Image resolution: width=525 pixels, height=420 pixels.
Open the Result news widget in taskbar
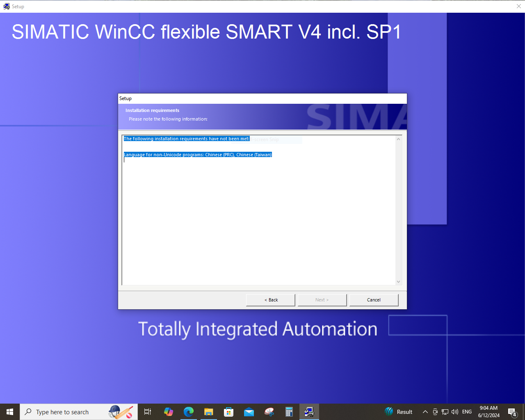399,412
